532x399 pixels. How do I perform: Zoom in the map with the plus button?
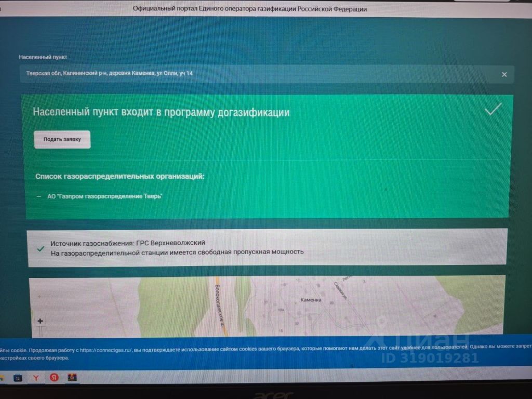(x=40, y=321)
